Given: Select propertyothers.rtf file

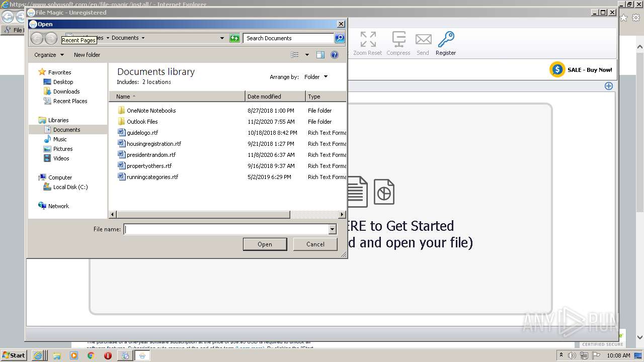Looking at the screenshot, I should click(144, 166).
